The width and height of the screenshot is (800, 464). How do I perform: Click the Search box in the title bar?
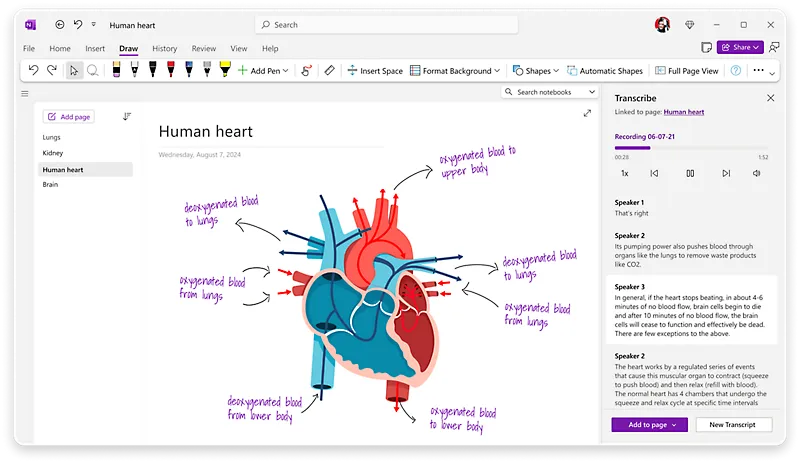(386, 25)
